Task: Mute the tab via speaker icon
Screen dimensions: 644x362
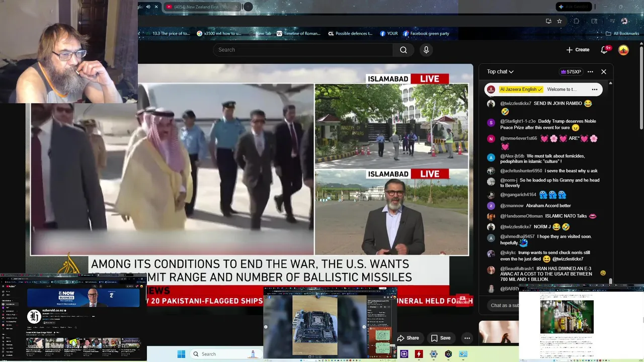Action: coord(148,7)
